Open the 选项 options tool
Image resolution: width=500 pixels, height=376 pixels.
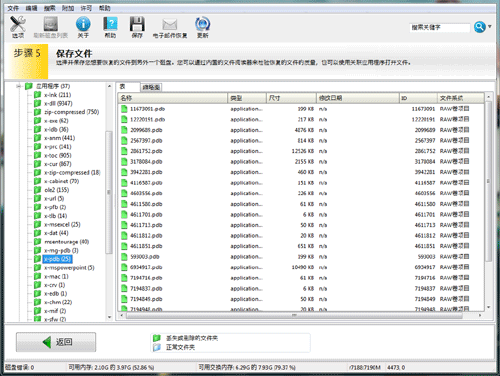pyautogui.click(x=18, y=27)
